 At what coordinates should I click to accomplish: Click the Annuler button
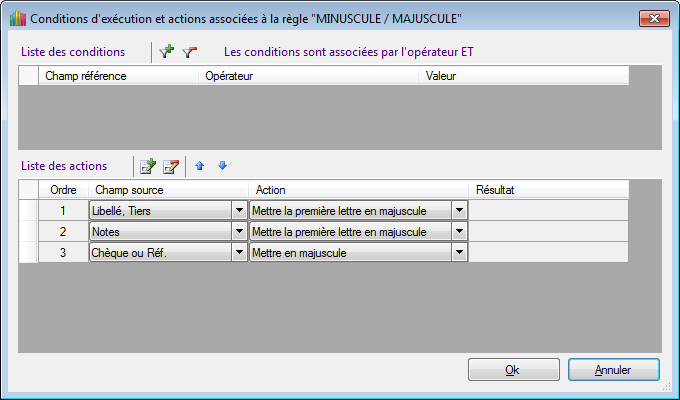pos(613,370)
